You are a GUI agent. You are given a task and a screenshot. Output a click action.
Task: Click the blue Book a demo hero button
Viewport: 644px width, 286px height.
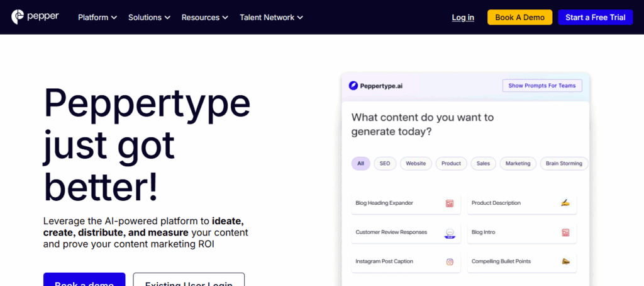point(84,280)
